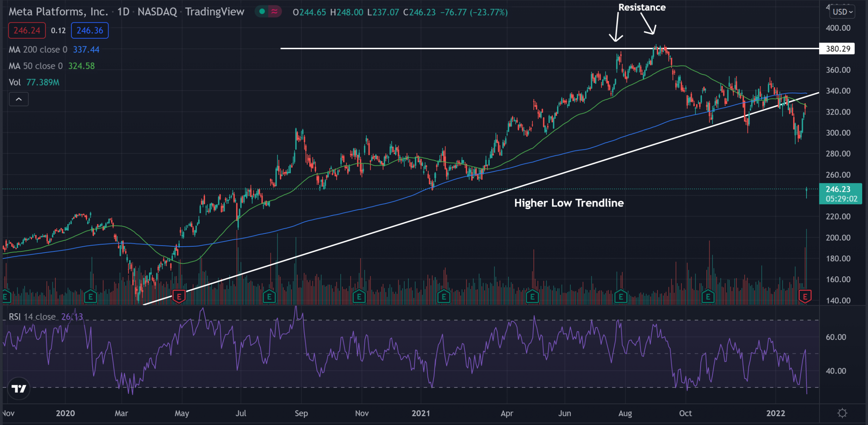Click the green earnings marker near Aug 2021
Image resolution: width=868 pixels, height=425 pixels.
coord(621,297)
